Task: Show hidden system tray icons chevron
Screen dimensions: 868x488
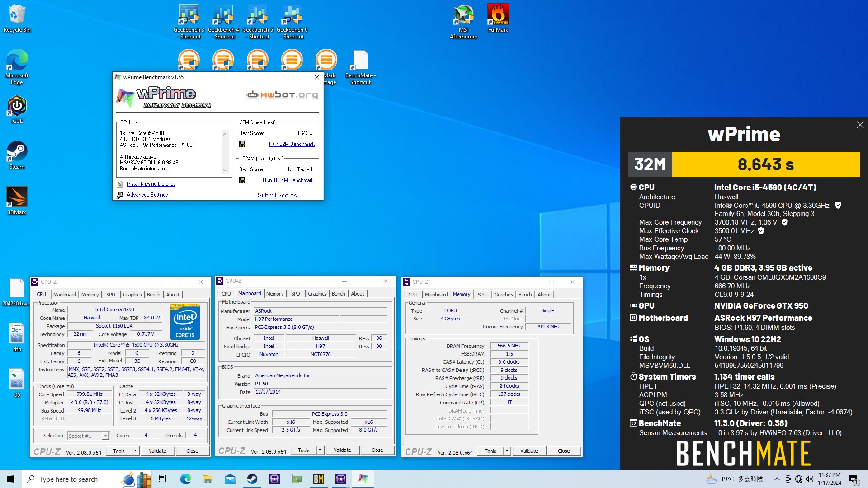Action: [777, 479]
